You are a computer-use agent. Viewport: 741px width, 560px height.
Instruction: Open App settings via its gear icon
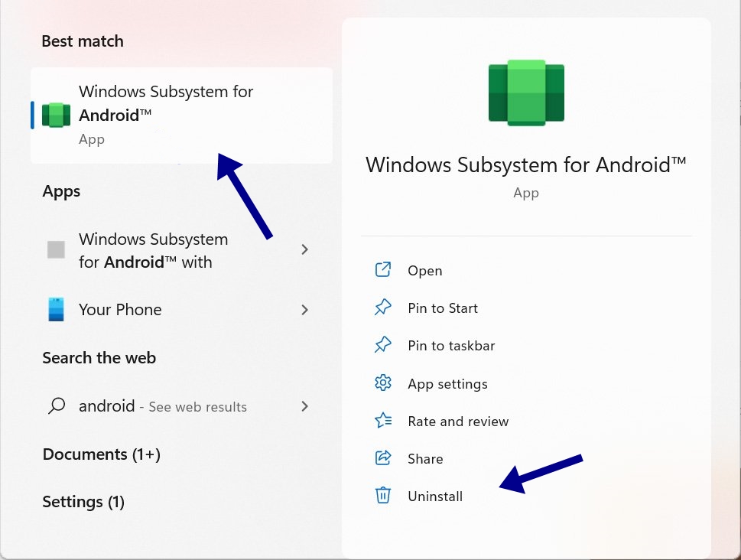pos(383,383)
